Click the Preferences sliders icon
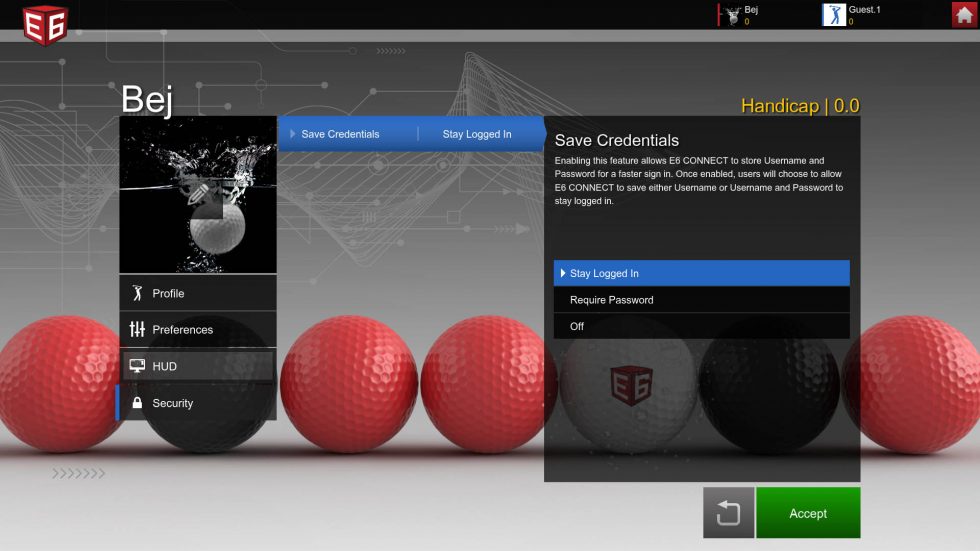The height and width of the screenshot is (551, 980). click(137, 329)
